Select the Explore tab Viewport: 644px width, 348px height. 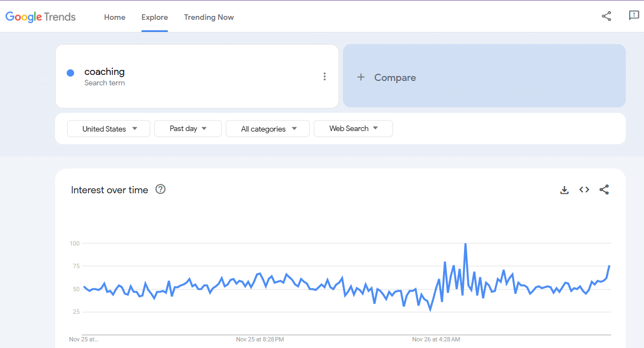click(155, 17)
